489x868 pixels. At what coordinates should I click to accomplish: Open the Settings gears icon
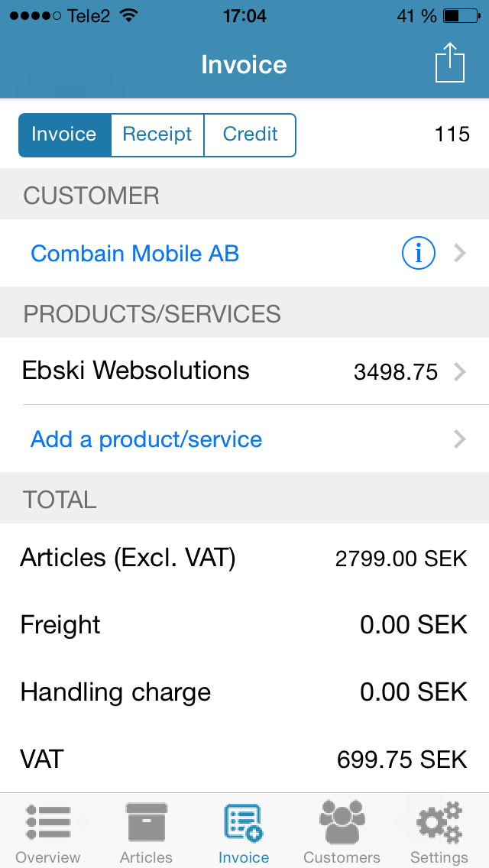pyautogui.click(x=439, y=824)
